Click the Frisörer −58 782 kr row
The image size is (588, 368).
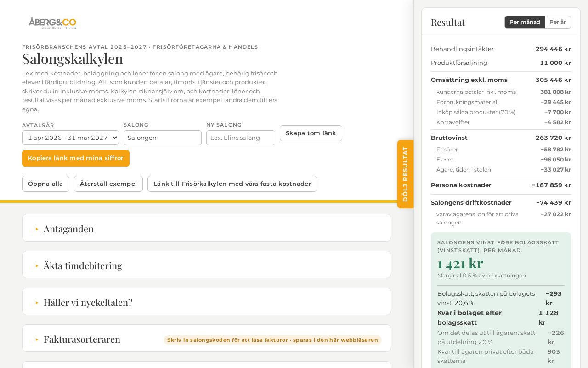503,149
